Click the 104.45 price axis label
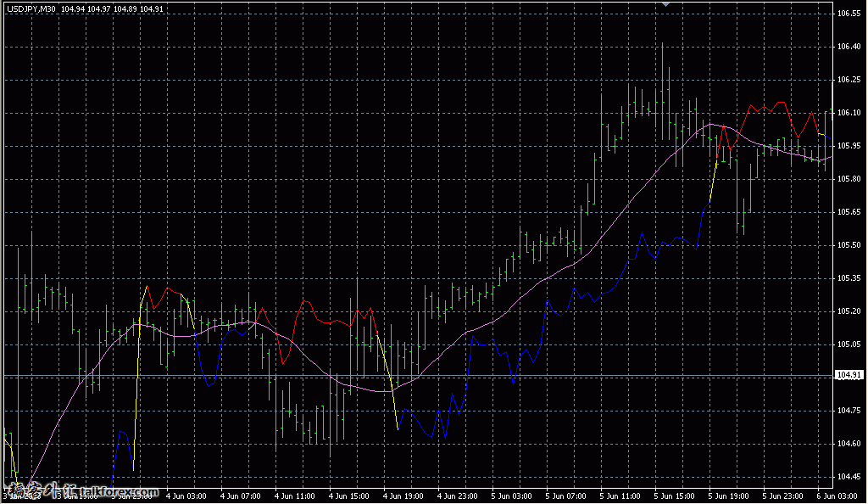Viewport: 868px width, 504px height. click(849, 476)
